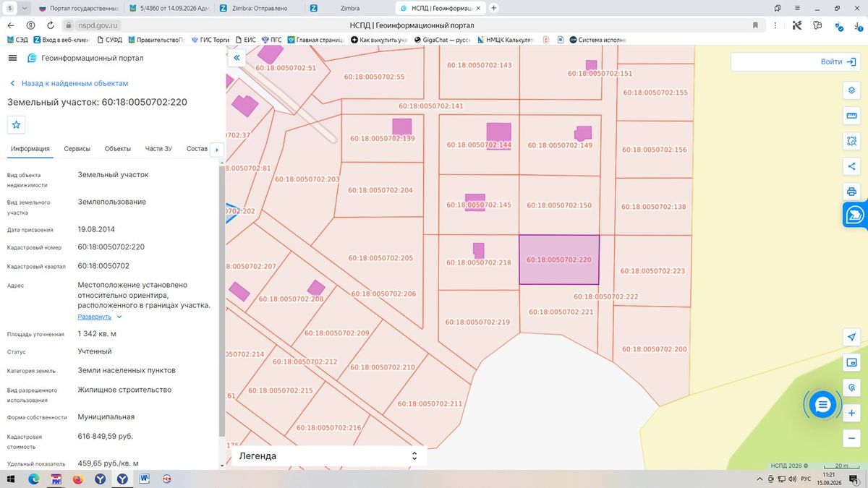Add parcel 220 to favorites with star
This screenshot has height=488, width=868.
(17, 124)
